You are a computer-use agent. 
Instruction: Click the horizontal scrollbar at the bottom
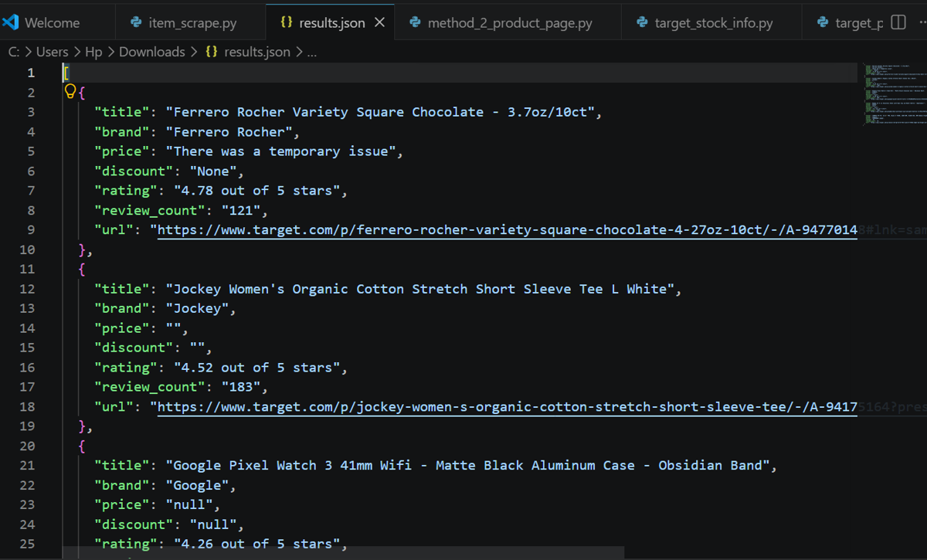(343, 553)
